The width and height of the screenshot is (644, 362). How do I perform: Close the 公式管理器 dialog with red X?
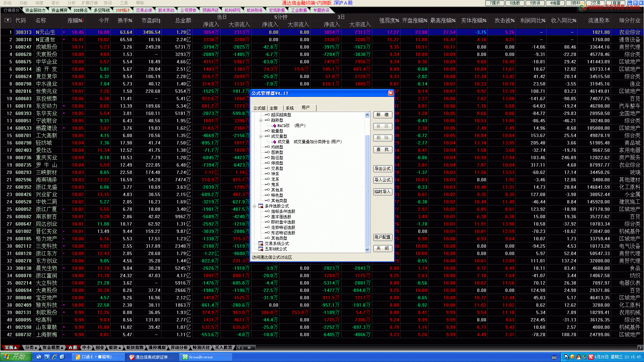tap(390, 93)
